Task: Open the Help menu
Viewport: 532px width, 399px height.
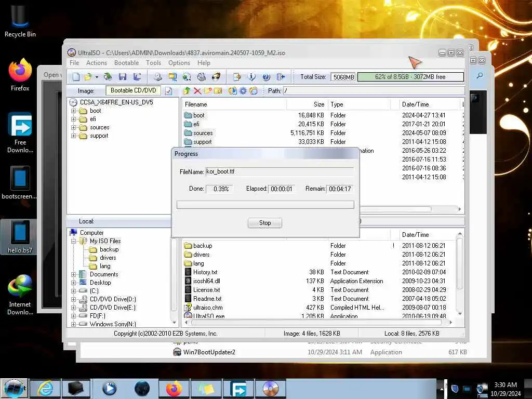Action: [x=204, y=63]
